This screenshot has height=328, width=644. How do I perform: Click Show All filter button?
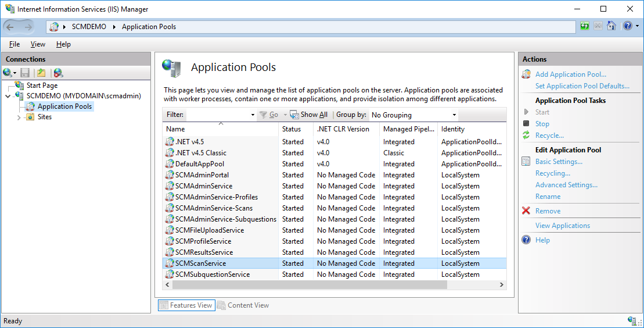(309, 115)
